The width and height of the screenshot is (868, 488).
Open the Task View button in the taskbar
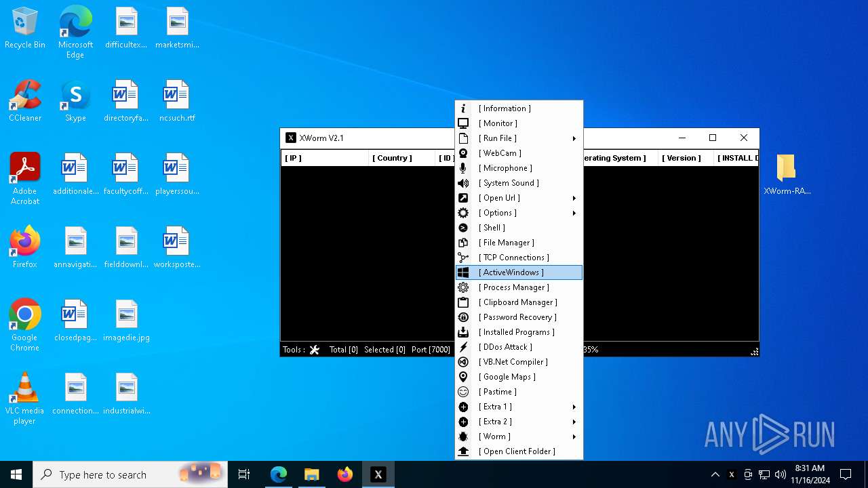(x=244, y=474)
